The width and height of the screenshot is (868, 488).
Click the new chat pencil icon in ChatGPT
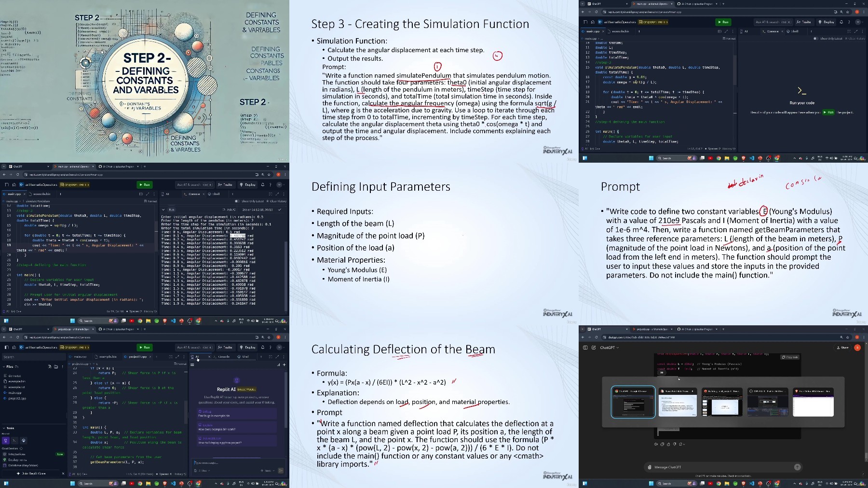pos(593,348)
